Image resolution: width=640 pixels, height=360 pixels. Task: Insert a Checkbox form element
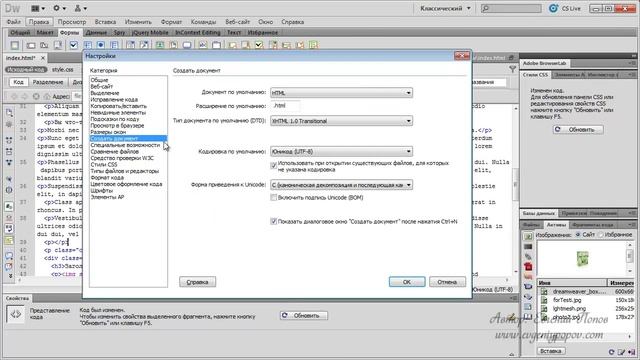pos(73,45)
